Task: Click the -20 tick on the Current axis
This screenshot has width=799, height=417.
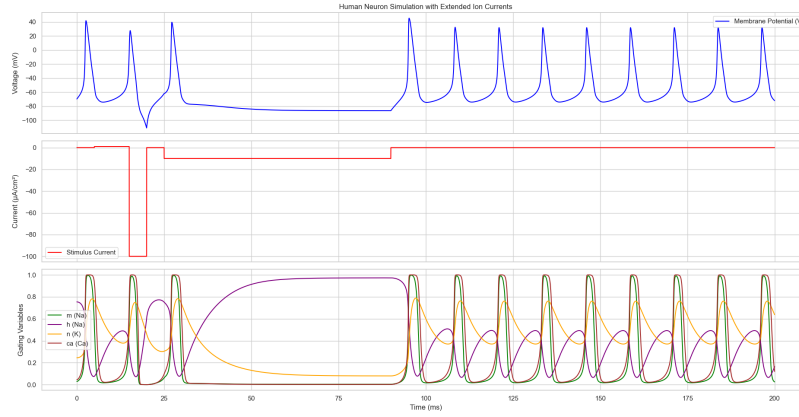Action: [x=31, y=170]
